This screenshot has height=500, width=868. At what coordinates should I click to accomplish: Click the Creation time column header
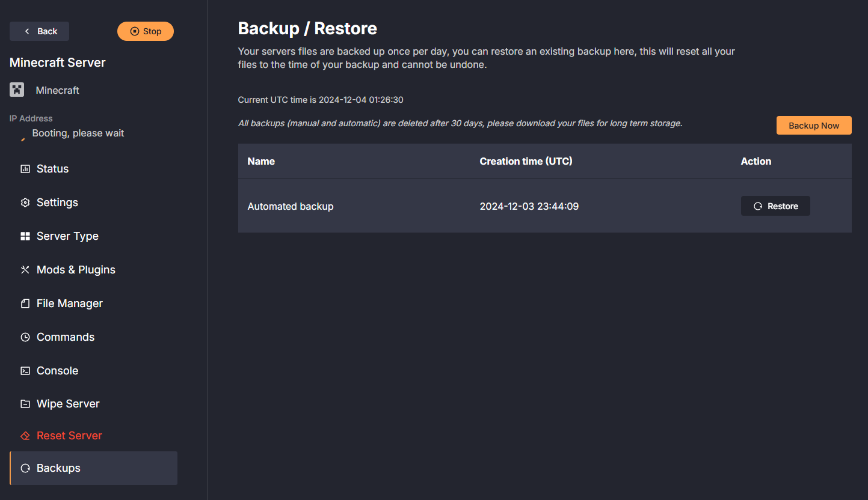point(526,161)
